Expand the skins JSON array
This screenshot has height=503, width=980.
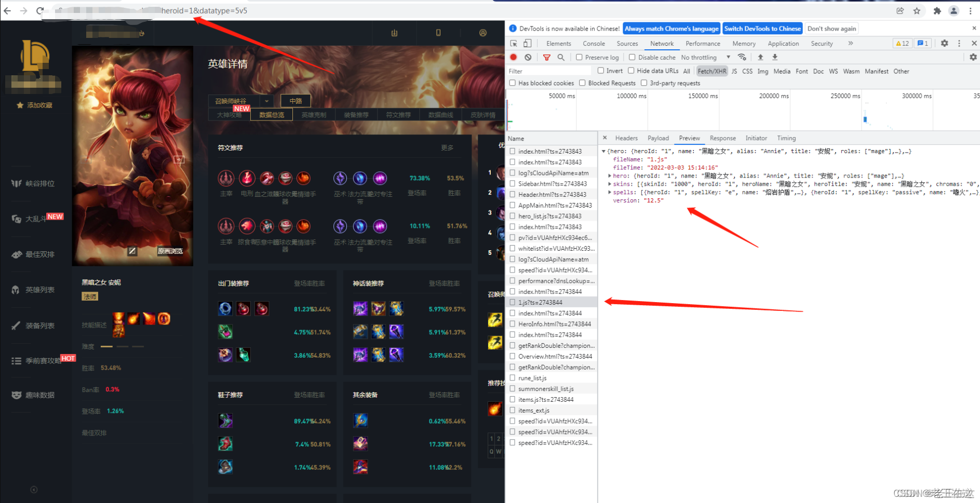(x=610, y=184)
